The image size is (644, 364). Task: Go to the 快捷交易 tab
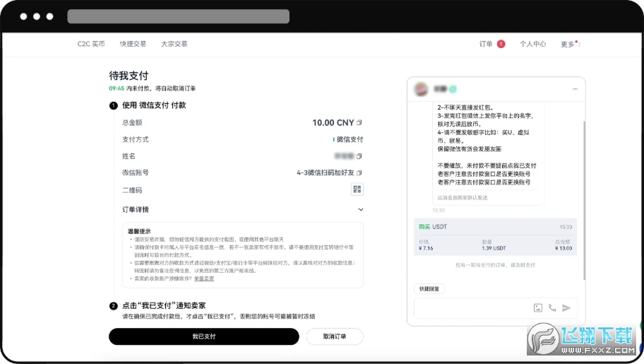click(x=133, y=44)
